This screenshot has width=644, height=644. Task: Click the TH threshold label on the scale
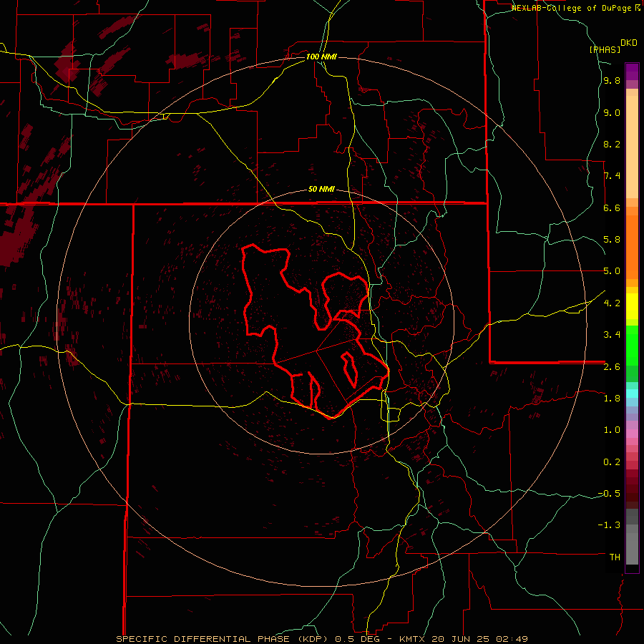click(x=615, y=557)
